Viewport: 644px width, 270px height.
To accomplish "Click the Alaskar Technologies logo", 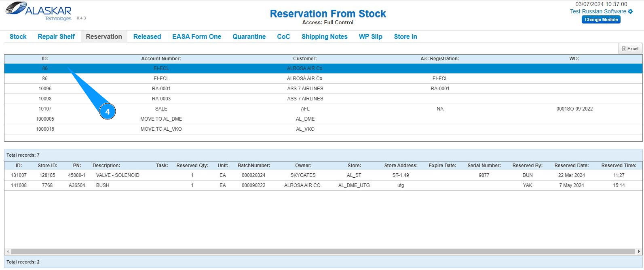I will 38,11.
